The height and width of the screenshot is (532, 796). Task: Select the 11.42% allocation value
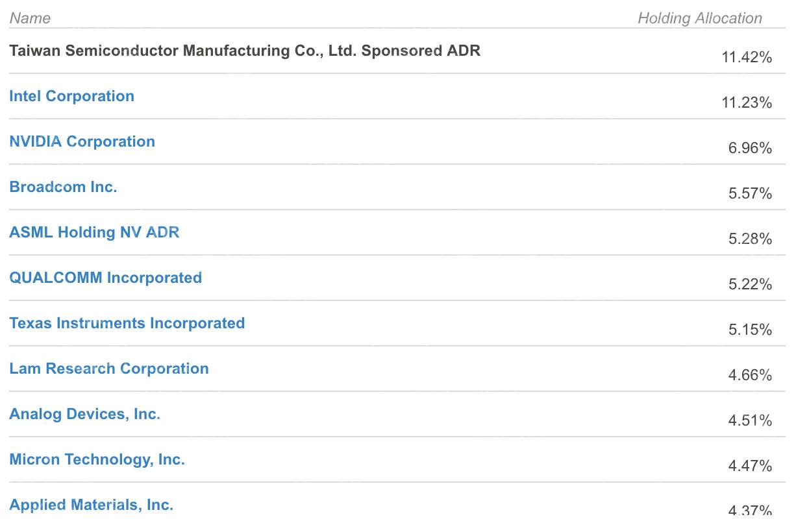click(x=747, y=57)
